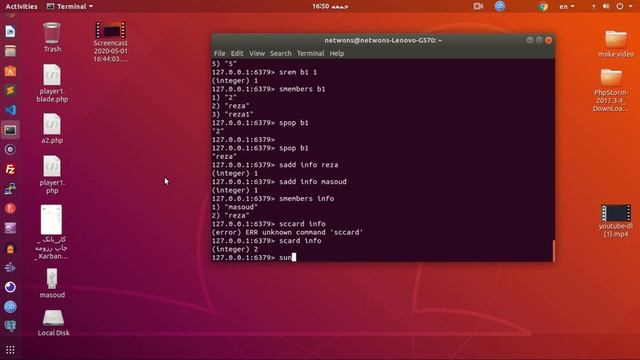Viewport: 640px width, 360px height.
Task: Click the 'sccard info' command line
Action: point(269,224)
